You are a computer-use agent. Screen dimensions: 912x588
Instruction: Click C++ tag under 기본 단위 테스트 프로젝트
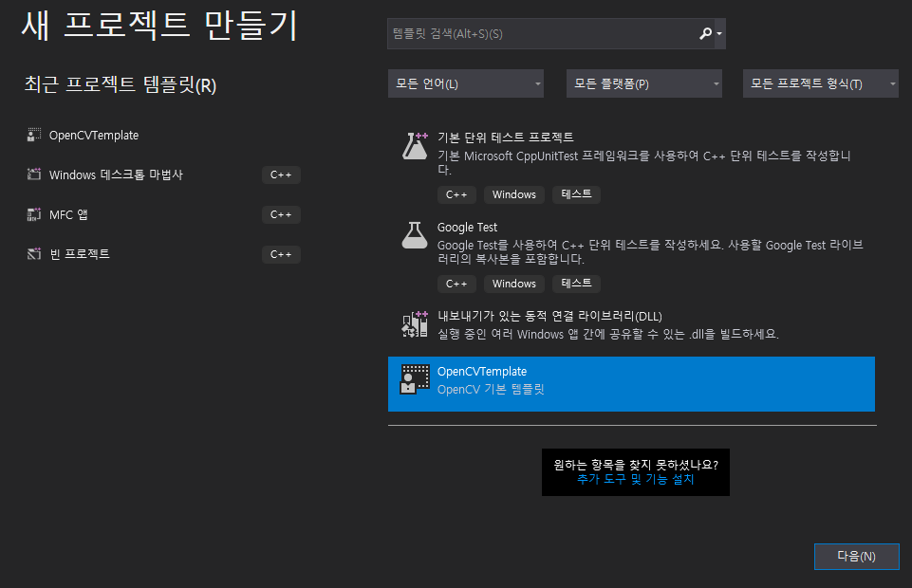[456, 194]
